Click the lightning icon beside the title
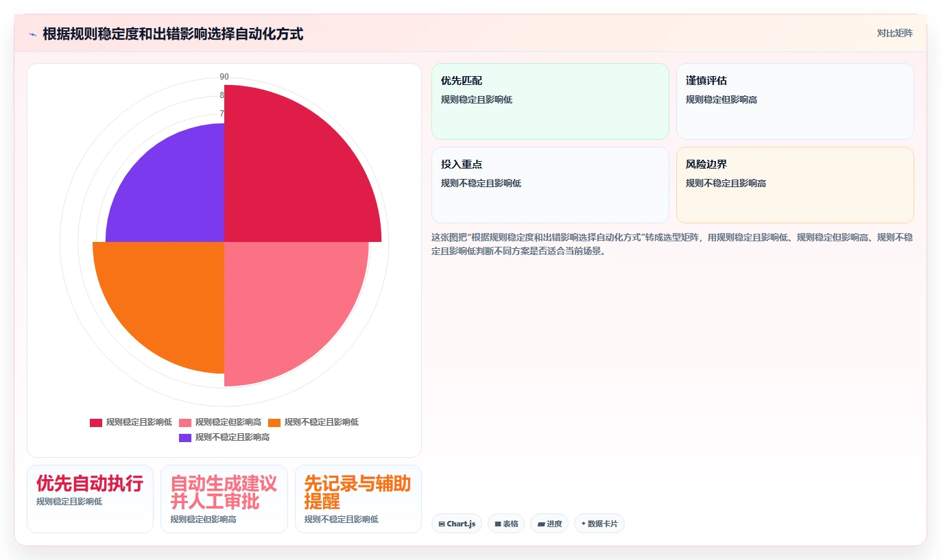The width and height of the screenshot is (941, 560). tap(33, 34)
